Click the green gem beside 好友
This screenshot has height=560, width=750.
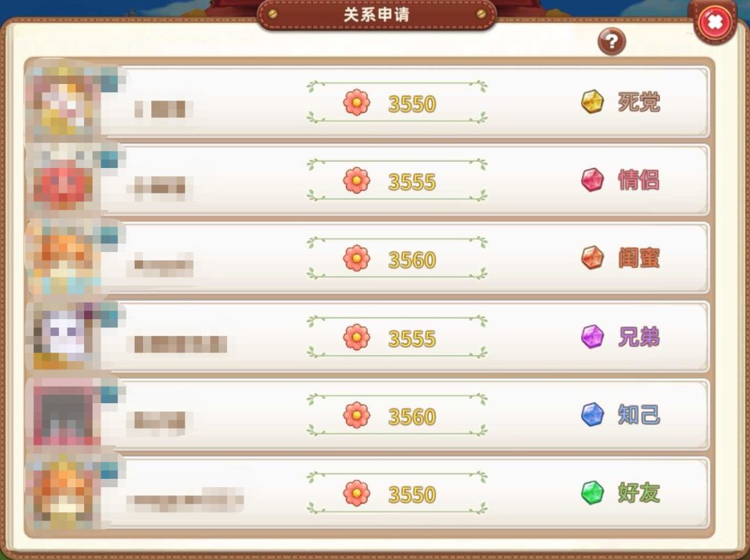pos(592,493)
